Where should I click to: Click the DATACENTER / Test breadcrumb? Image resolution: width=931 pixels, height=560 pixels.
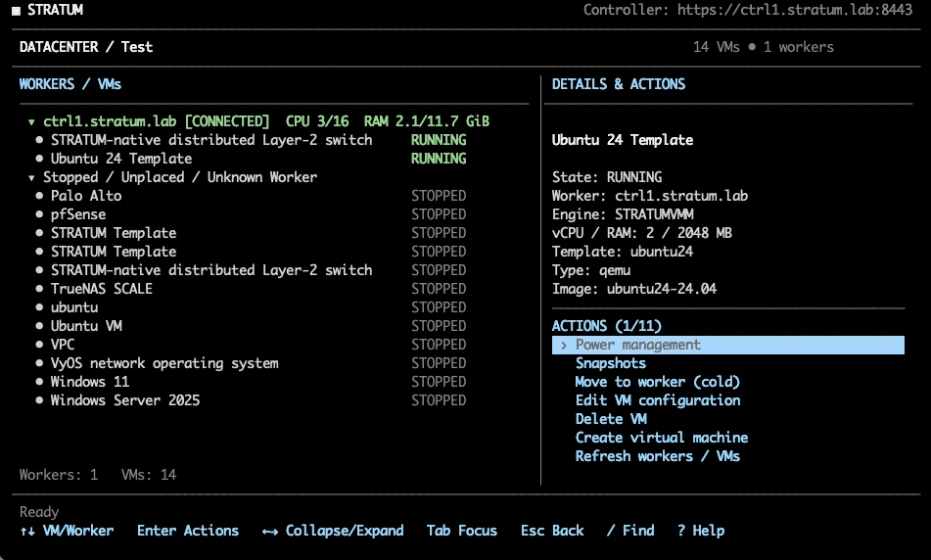[x=86, y=48]
